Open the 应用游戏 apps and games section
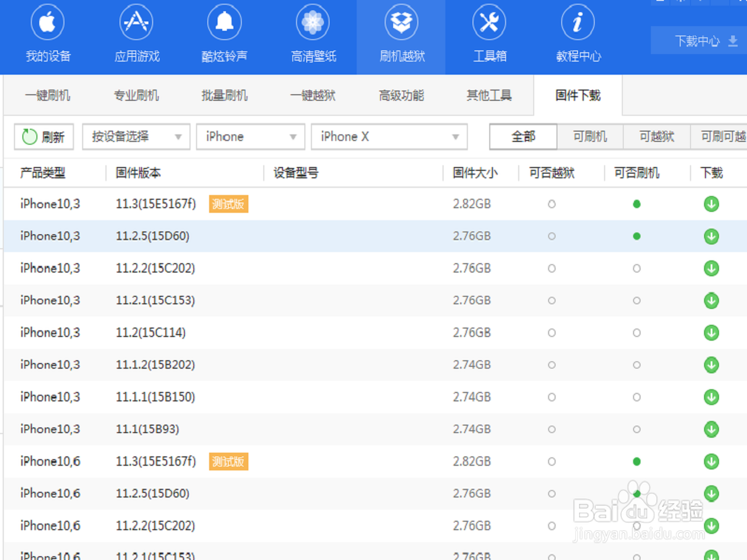Viewport: 747px width, 560px height. (x=136, y=35)
